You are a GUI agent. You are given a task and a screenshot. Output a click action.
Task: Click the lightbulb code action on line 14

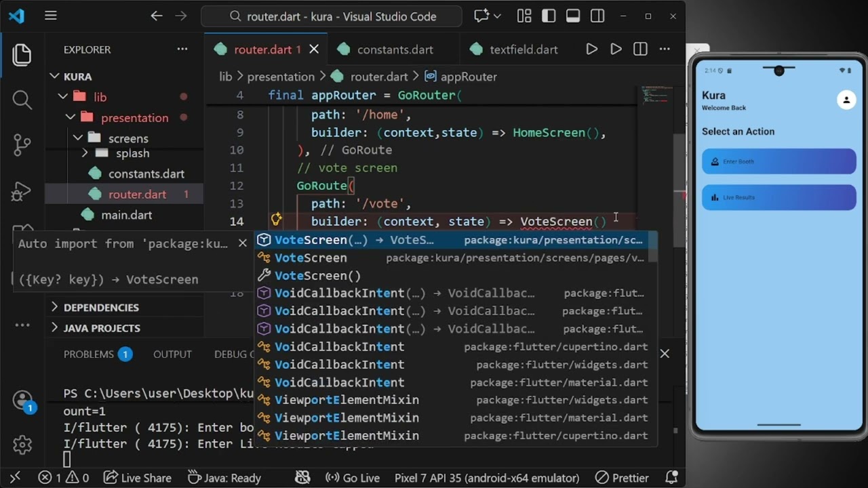(x=276, y=219)
